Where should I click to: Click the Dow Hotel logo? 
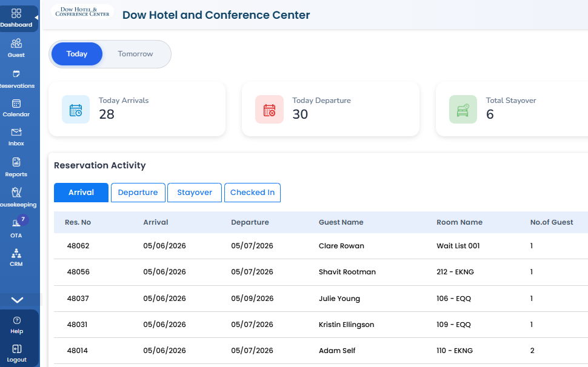tap(82, 12)
